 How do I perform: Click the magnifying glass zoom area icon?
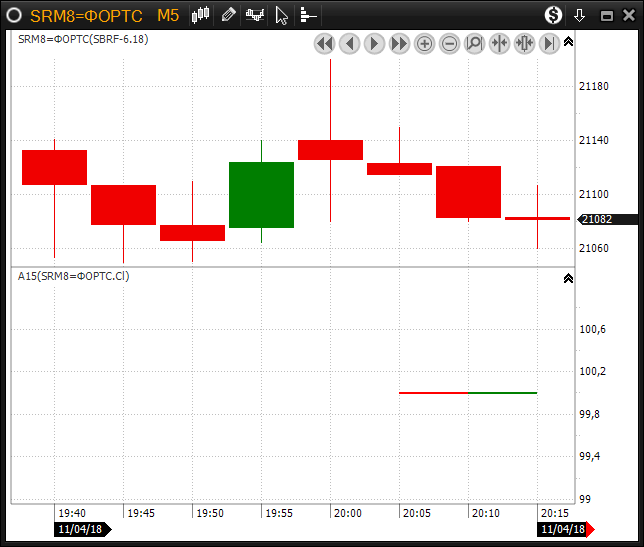click(x=474, y=43)
